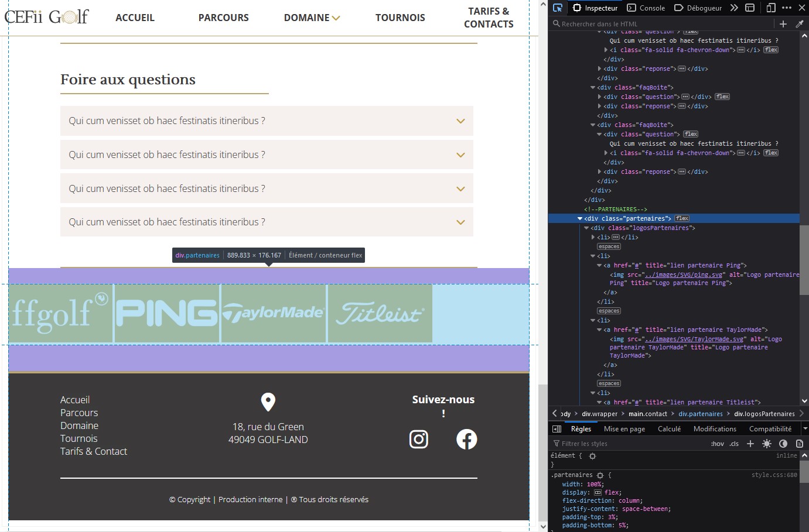Open flexbox highlighter for display flex
This screenshot has height=532, width=809.
pyautogui.click(x=598, y=493)
